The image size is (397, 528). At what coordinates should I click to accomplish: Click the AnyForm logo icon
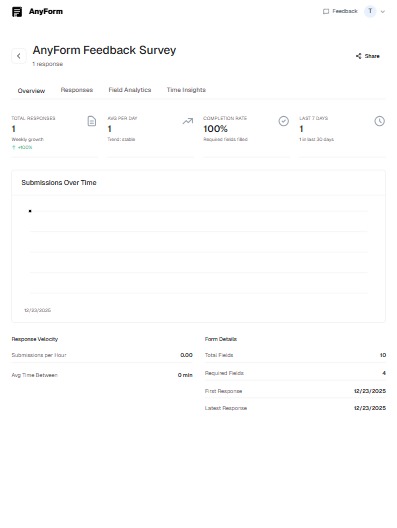tap(17, 11)
